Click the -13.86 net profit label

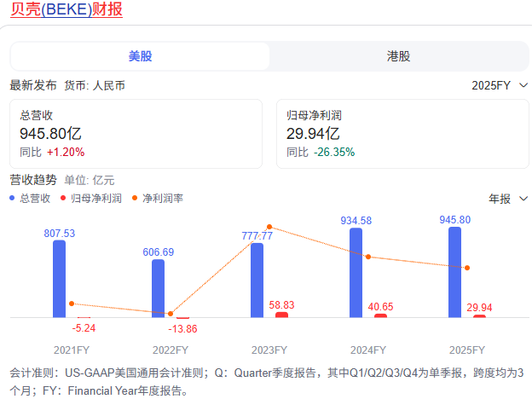182,329
